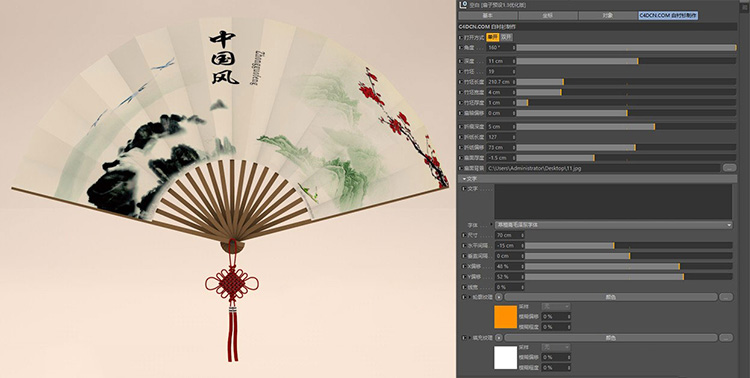Open the calligraphy font dropdown

(614, 224)
